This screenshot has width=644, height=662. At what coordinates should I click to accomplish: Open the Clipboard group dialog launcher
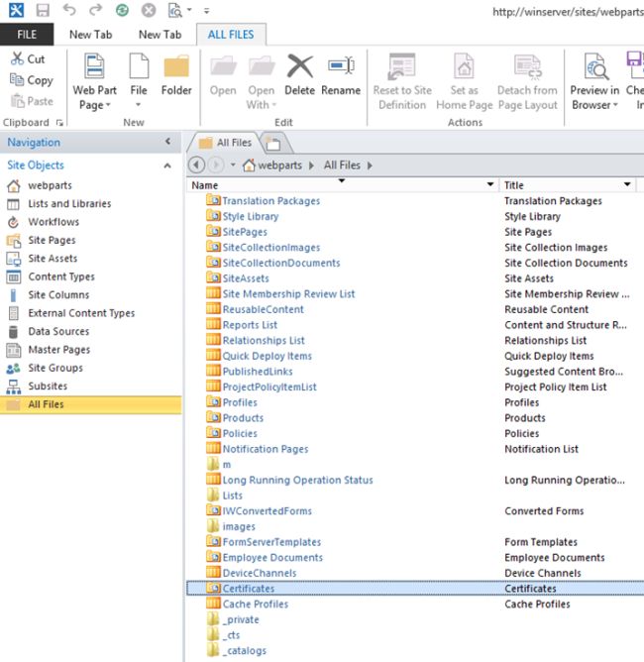click(59, 123)
